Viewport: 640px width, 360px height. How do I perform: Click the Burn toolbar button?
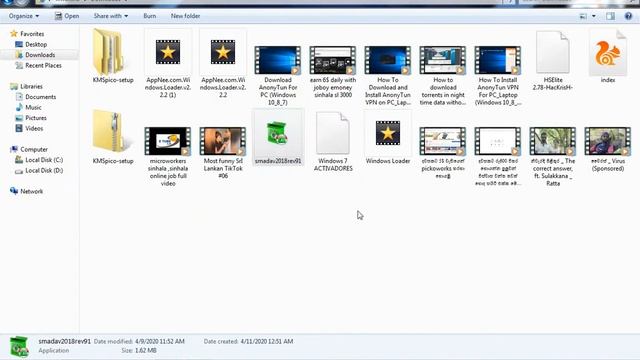tap(149, 16)
